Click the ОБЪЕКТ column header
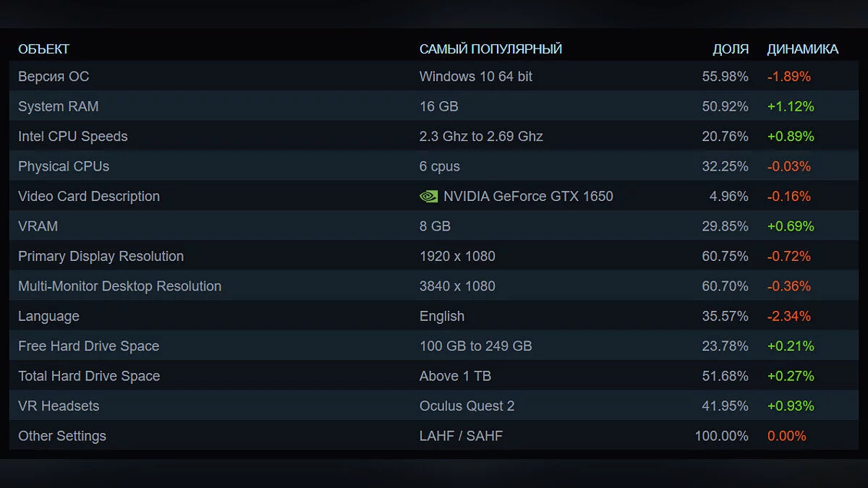868x488 pixels. (x=44, y=49)
